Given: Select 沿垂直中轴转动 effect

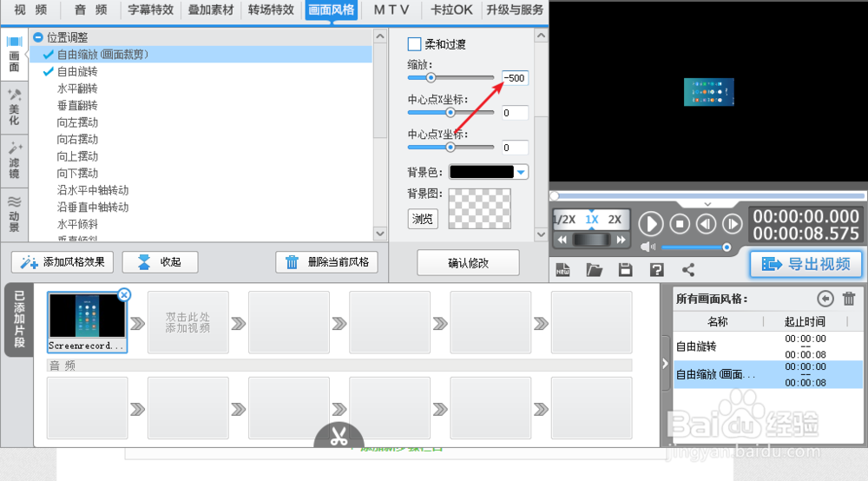Looking at the screenshot, I should (93, 208).
